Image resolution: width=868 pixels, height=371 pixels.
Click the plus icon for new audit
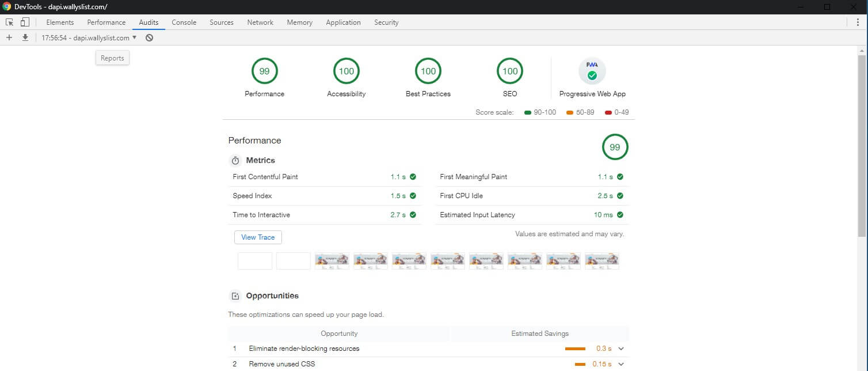point(9,37)
